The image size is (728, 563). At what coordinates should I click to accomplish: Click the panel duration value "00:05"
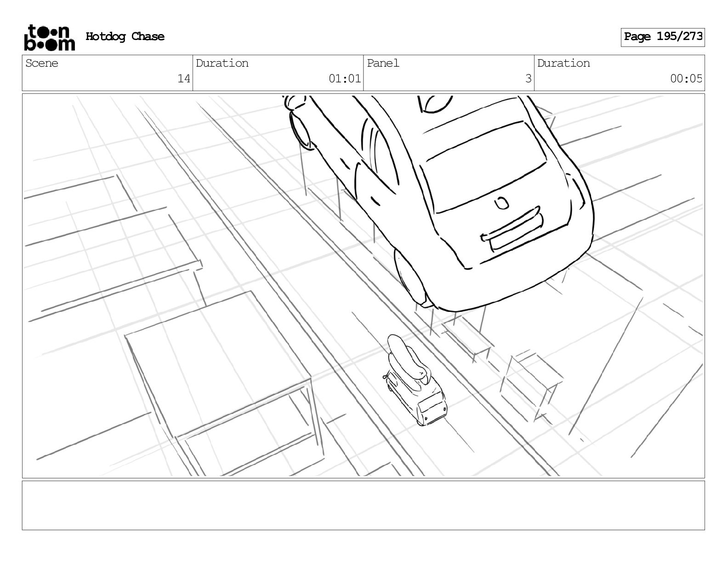(686, 79)
